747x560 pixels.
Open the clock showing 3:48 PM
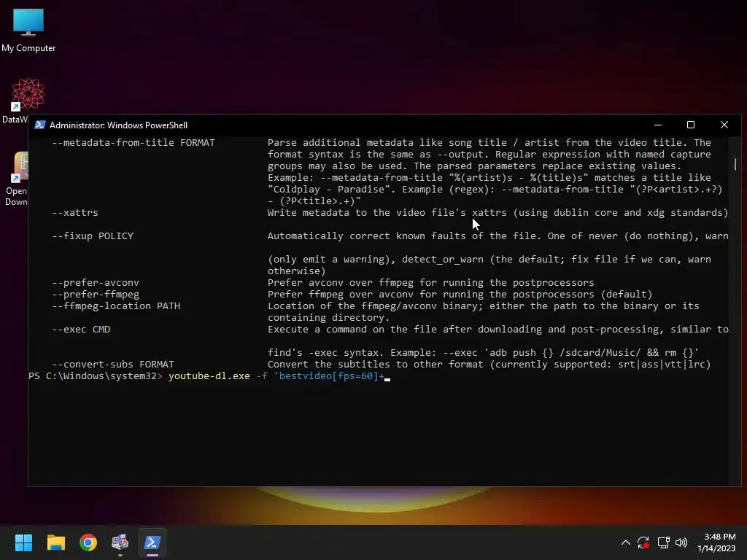tap(716, 542)
